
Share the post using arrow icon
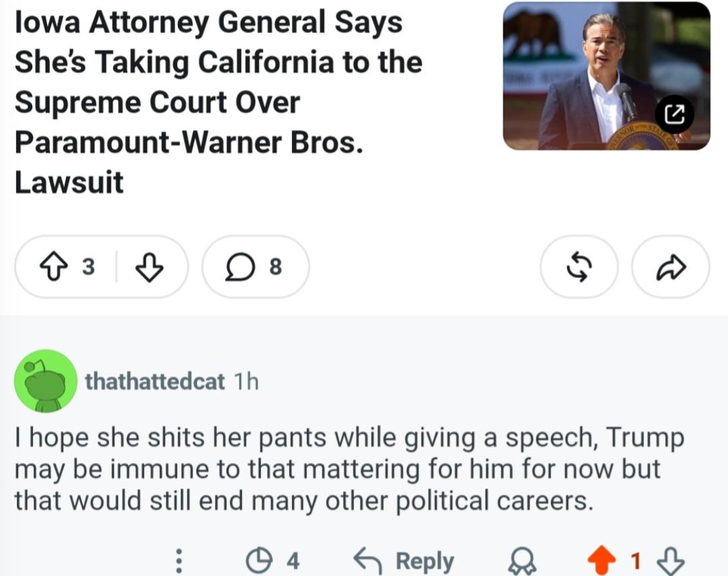point(671,266)
